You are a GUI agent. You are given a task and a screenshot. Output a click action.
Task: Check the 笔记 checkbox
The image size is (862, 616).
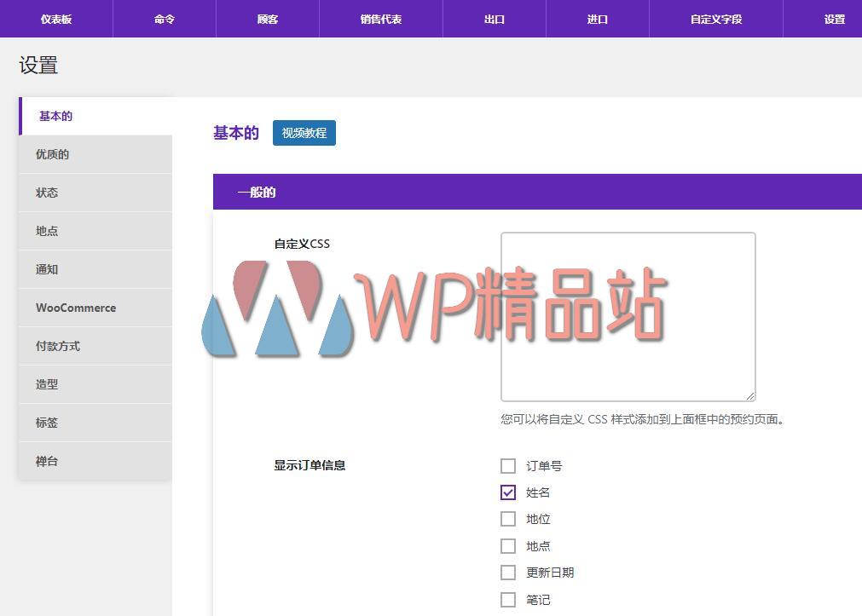pos(508,600)
